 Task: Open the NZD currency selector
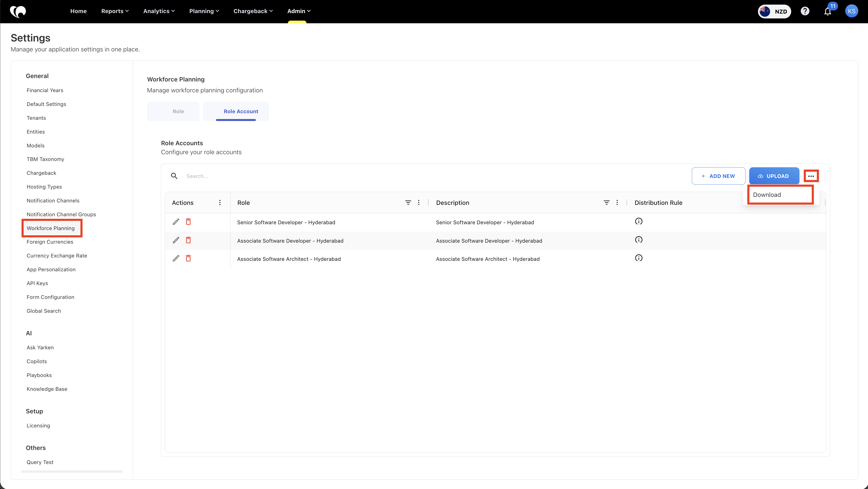774,11
